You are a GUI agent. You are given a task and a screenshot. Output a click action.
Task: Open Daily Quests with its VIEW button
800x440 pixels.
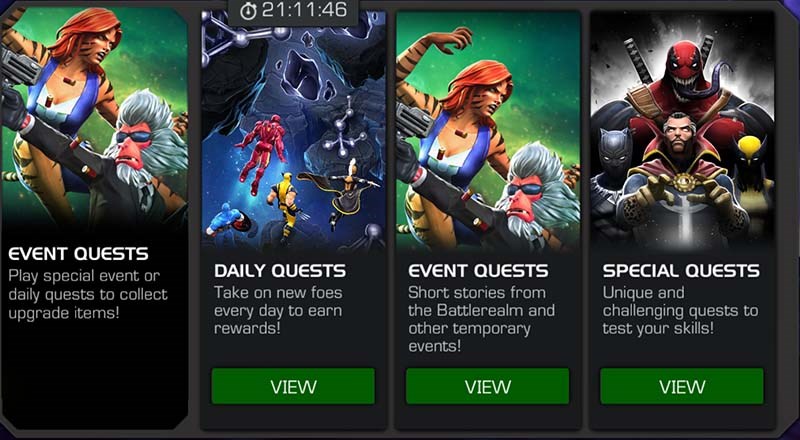pyautogui.click(x=293, y=386)
